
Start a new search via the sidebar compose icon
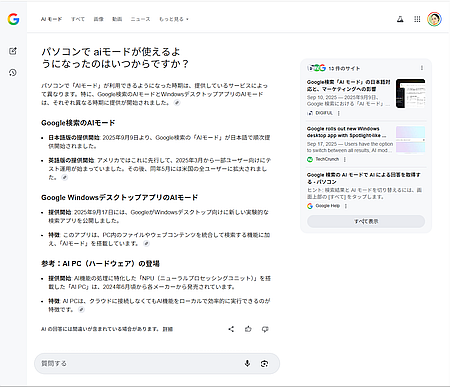tap(13, 51)
